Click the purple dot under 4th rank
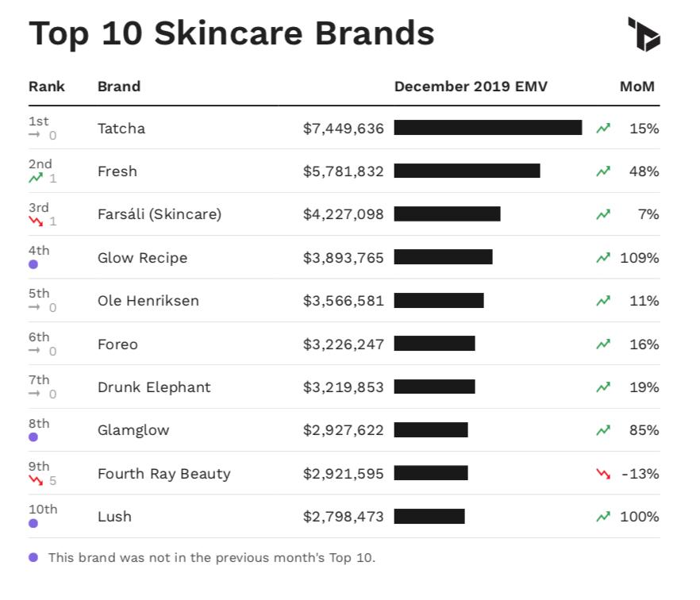700x600 pixels. (33, 264)
